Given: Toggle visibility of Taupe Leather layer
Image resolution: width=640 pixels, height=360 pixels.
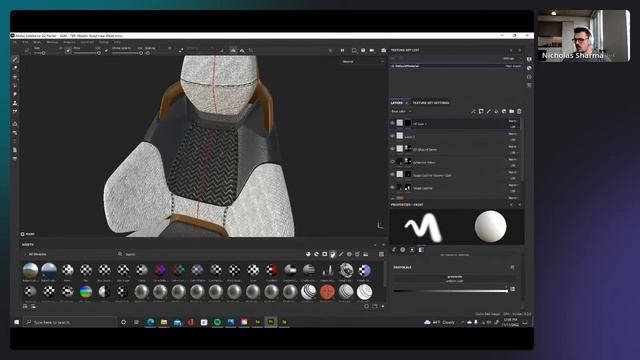Looking at the screenshot, I should pyautogui.click(x=392, y=187).
